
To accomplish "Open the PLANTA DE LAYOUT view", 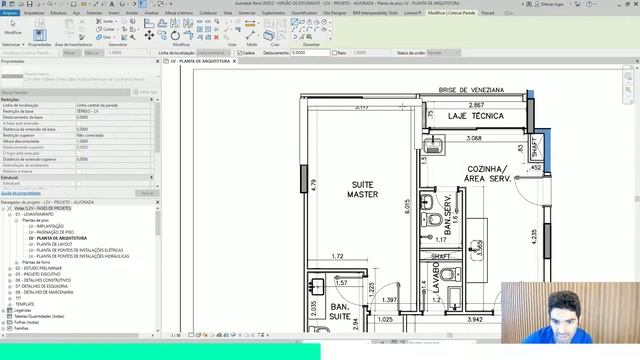I will 50,244.
